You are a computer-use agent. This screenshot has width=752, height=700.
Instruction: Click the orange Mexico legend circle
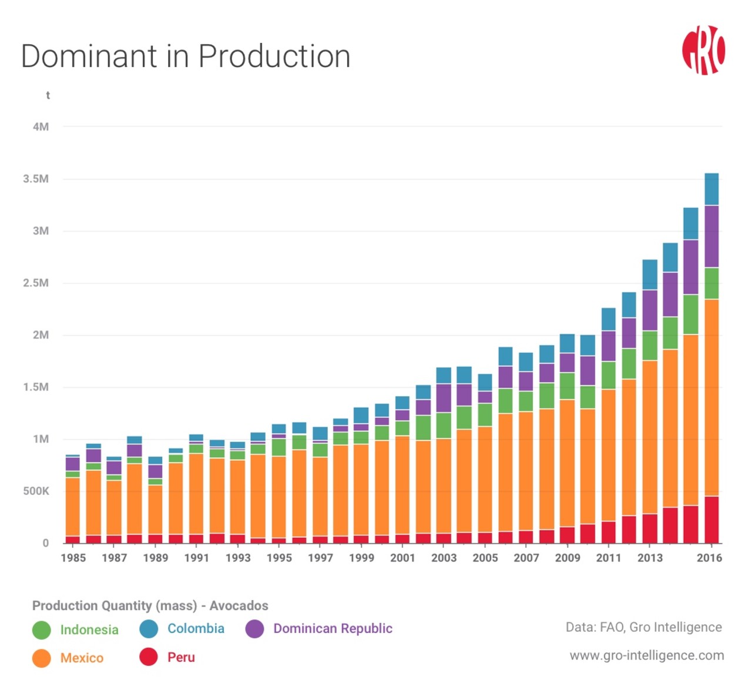coord(42,658)
